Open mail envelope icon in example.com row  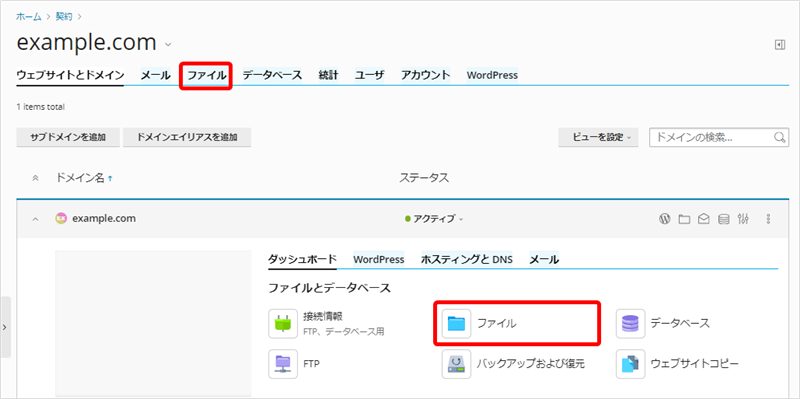[704, 219]
